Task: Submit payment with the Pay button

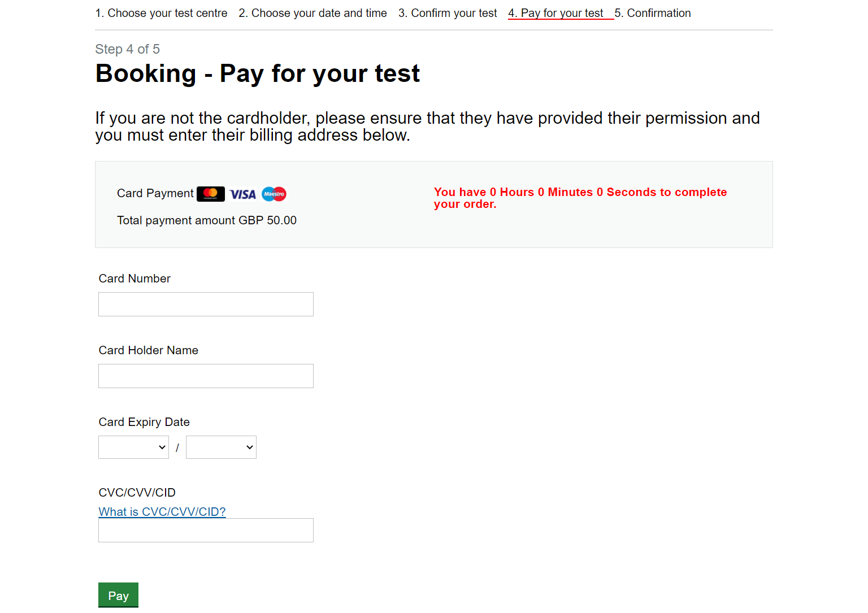Action: coord(118,595)
